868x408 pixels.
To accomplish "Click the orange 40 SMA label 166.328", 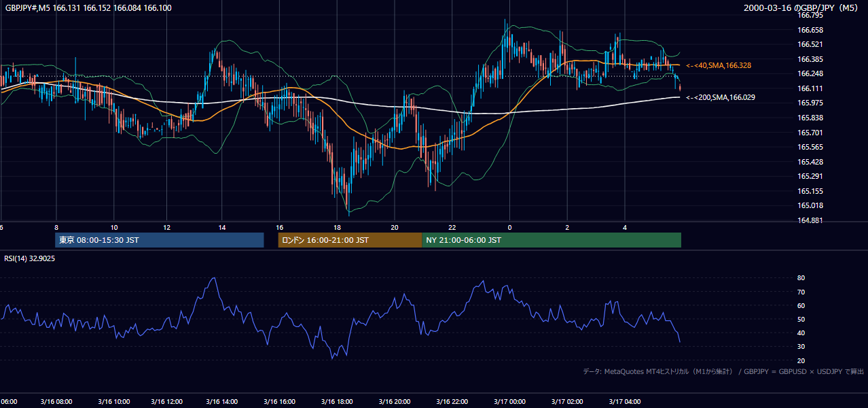I will tap(718, 65).
